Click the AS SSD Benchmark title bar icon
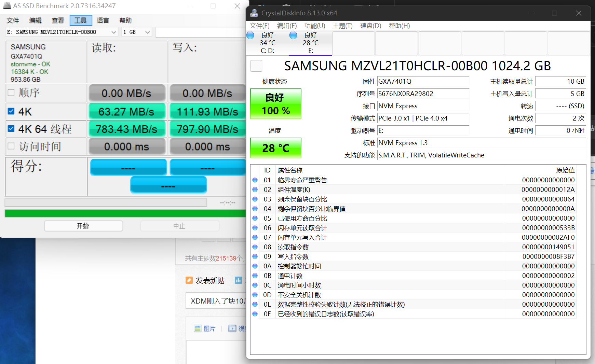 [7, 5]
